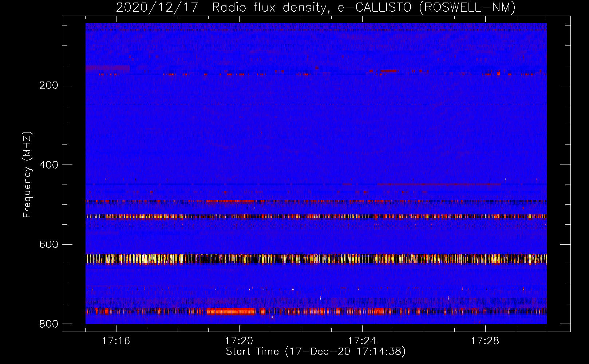Click the 17:24 time tick label
The width and height of the screenshot is (589, 364).
(362, 341)
